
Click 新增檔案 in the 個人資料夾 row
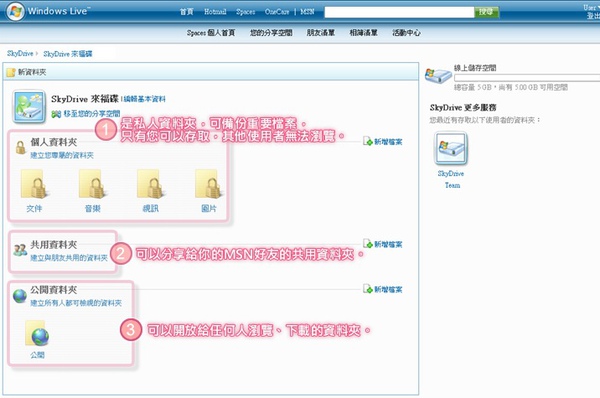(383, 142)
